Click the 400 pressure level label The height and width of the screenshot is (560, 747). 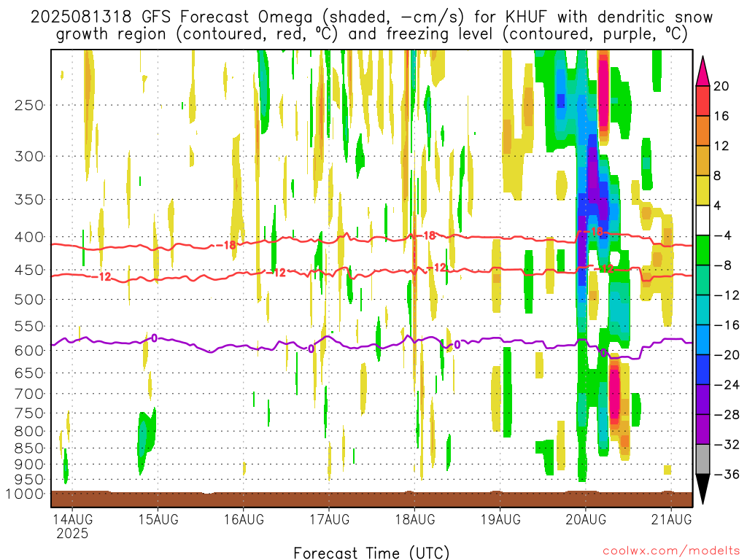click(29, 237)
